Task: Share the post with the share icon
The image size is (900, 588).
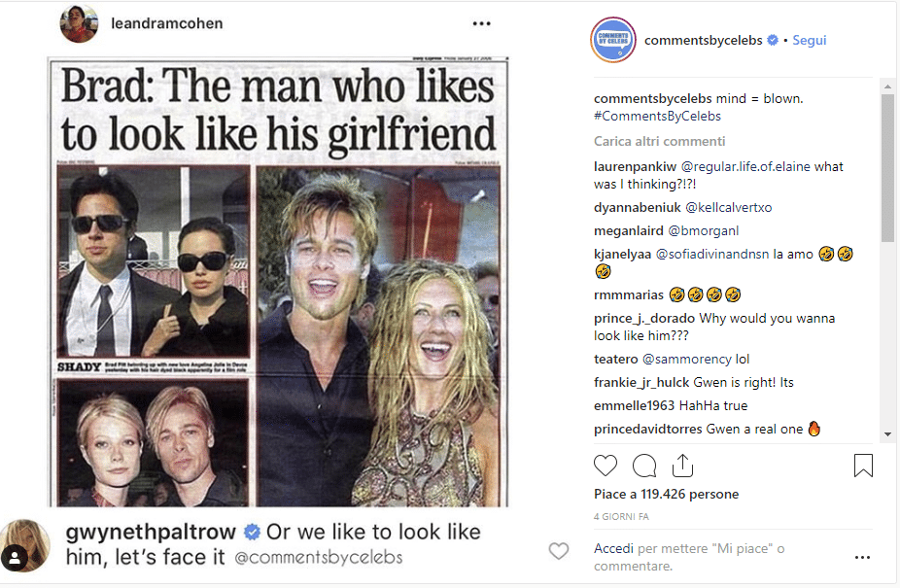Action: click(x=682, y=466)
